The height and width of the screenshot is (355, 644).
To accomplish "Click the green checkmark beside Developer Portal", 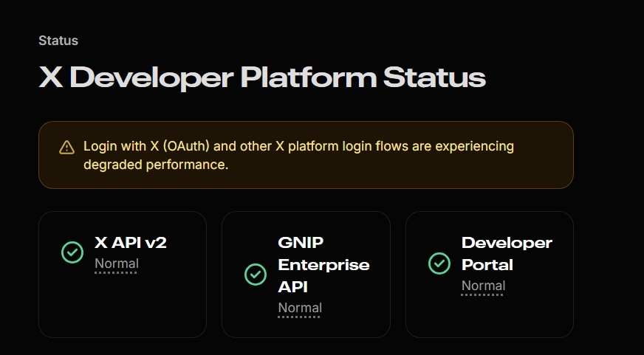I will [439, 263].
